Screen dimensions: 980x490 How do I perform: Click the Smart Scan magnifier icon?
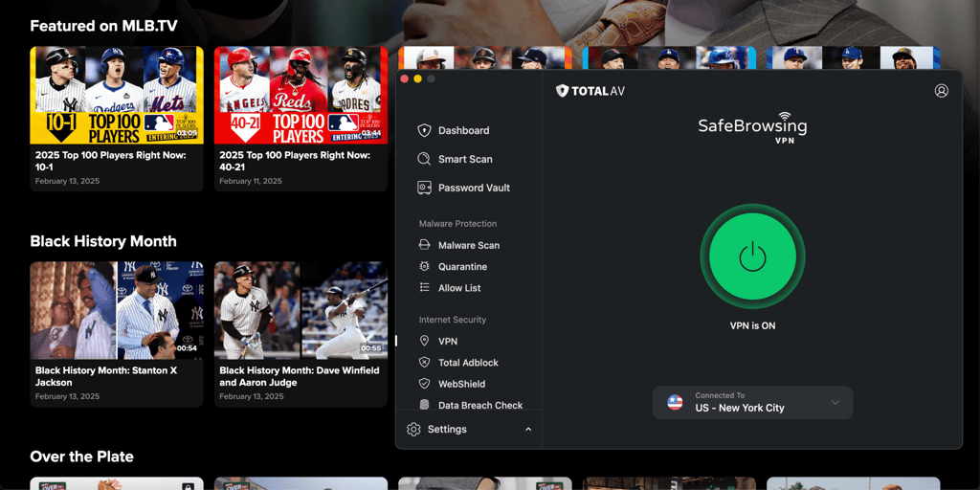424,159
